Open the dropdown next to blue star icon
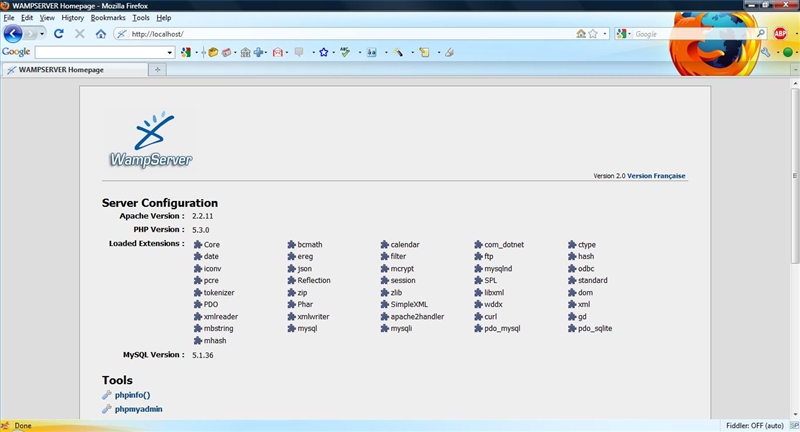The width and height of the screenshot is (800, 432). point(333,53)
